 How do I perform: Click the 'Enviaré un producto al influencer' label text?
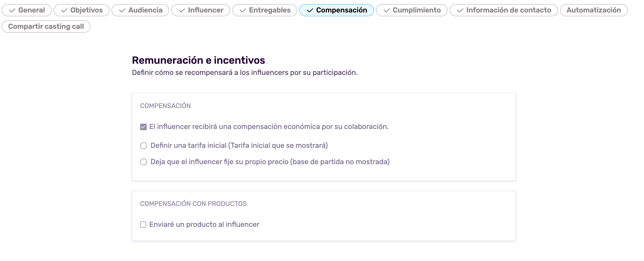204,225
